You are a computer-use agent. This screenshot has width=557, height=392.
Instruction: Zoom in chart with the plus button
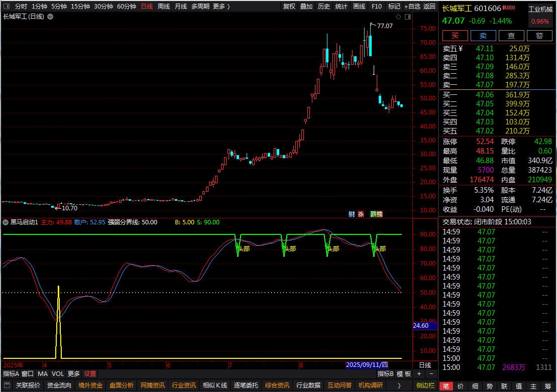(x=419, y=373)
